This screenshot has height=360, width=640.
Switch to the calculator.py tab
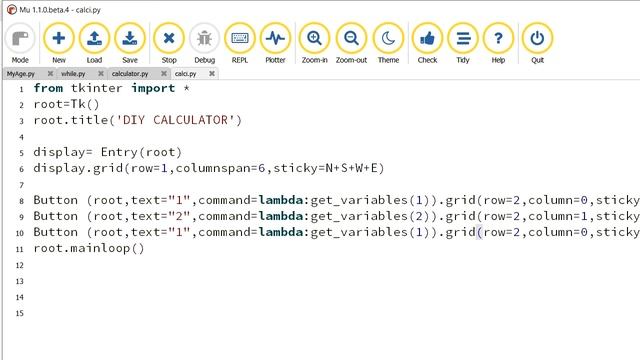(x=130, y=74)
